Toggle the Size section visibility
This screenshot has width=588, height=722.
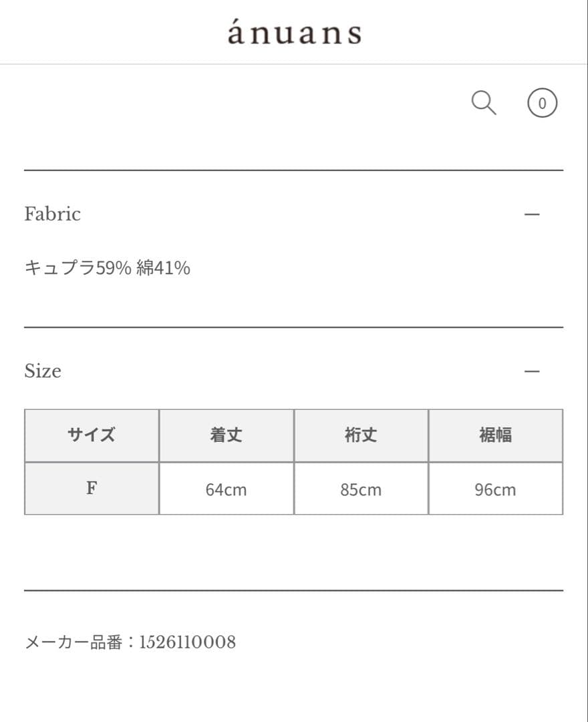pos(531,370)
